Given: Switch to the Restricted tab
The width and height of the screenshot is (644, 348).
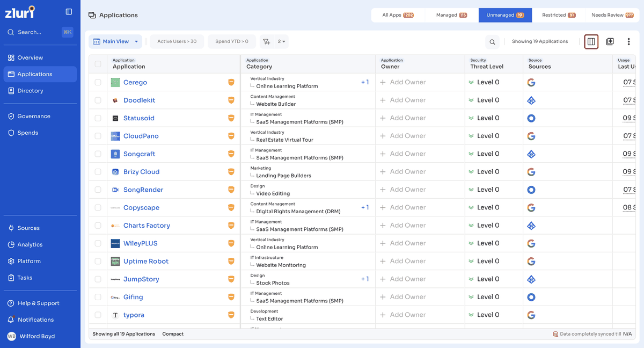Looking at the screenshot, I should pos(559,15).
